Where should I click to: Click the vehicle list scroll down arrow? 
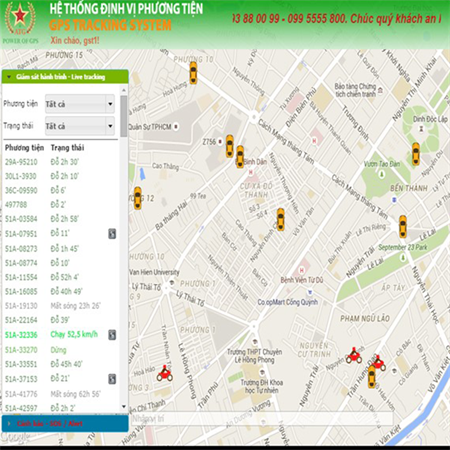click(x=124, y=407)
